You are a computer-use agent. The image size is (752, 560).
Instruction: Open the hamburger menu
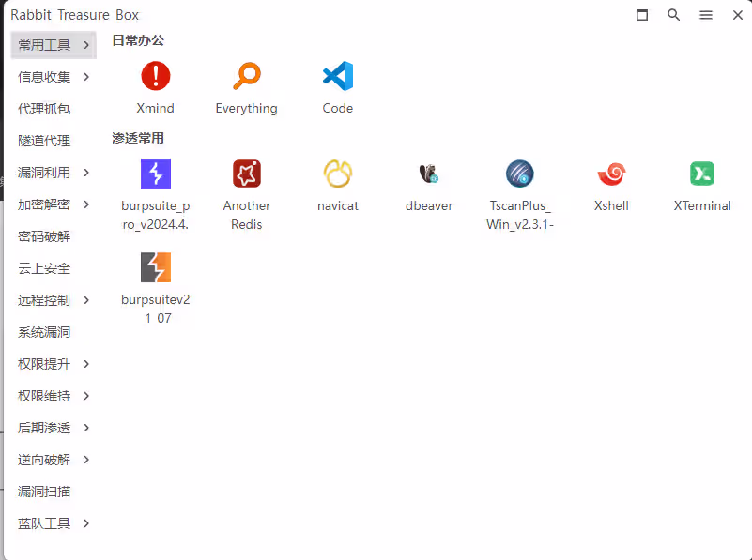tap(706, 15)
